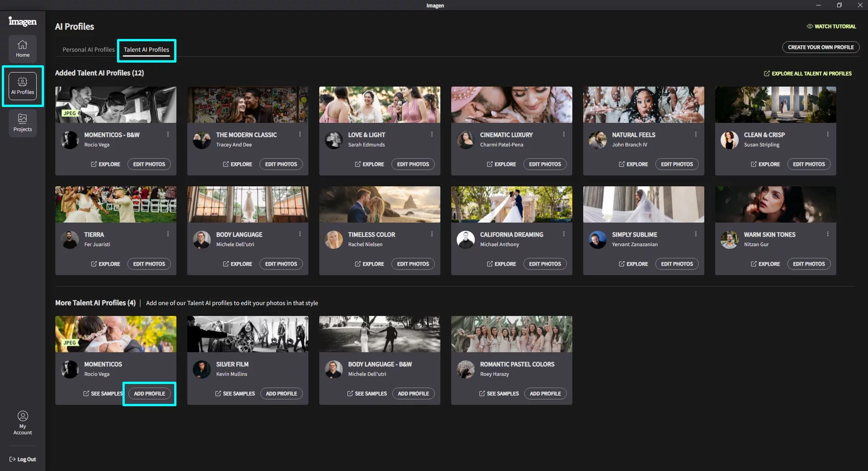Click the Cinematic Luxury cover thumbnail
868x471 pixels.
pyautogui.click(x=512, y=105)
